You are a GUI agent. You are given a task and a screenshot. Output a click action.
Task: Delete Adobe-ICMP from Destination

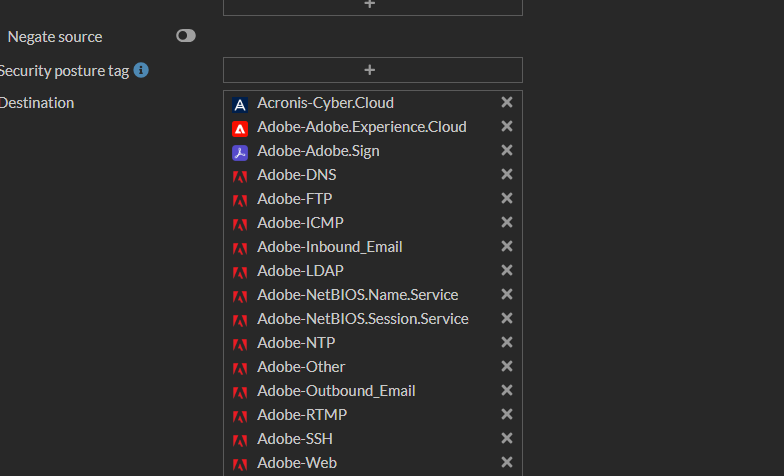pyautogui.click(x=507, y=222)
